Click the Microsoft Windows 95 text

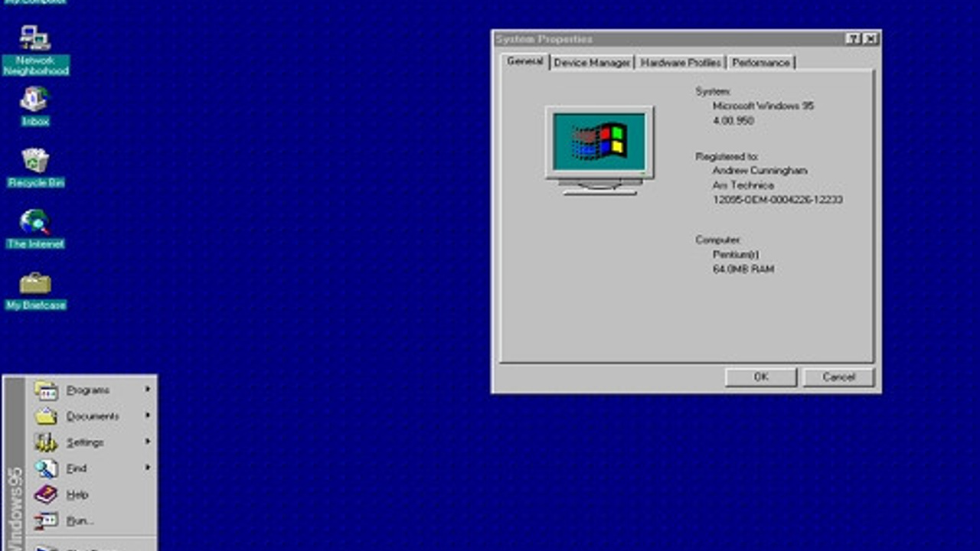pyautogui.click(x=763, y=106)
